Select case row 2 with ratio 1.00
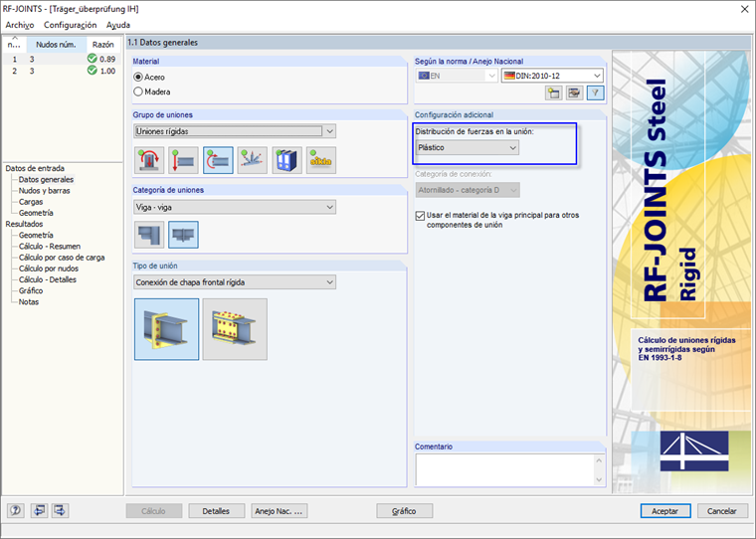The image size is (756, 539). (x=62, y=71)
